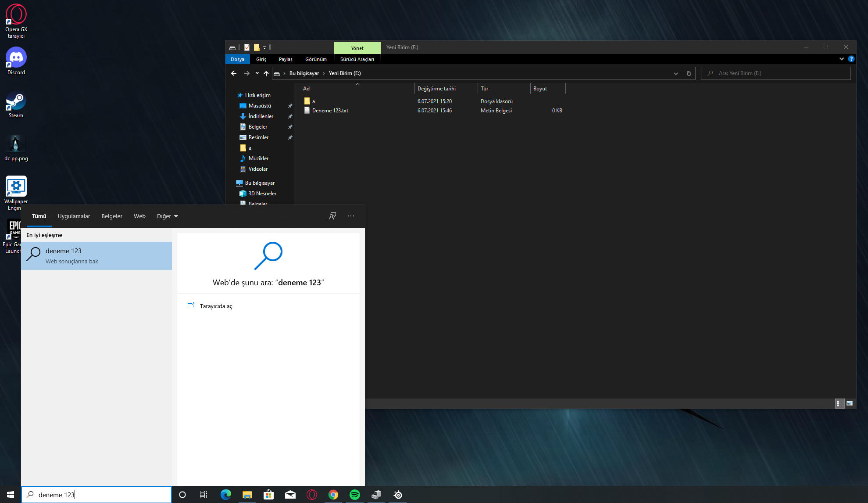Open Task View on taskbar
The height and width of the screenshot is (503, 868).
[x=204, y=495]
